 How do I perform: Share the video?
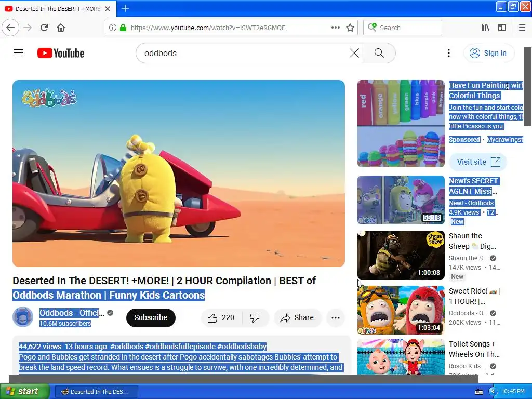coord(297,318)
